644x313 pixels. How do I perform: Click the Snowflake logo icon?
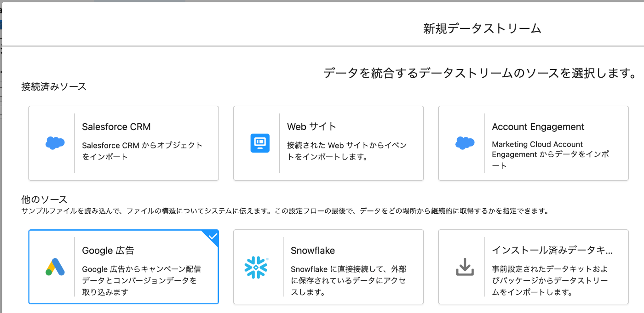[x=256, y=267]
